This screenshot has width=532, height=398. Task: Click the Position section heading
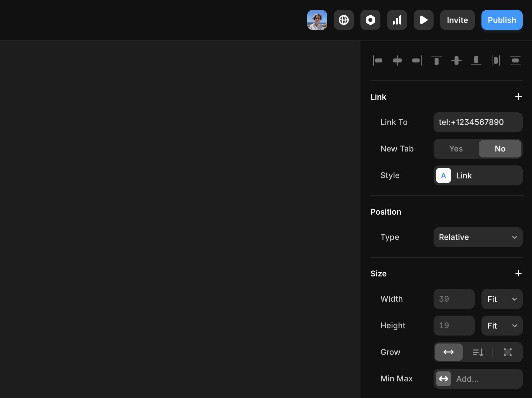click(x=386, y=212)
